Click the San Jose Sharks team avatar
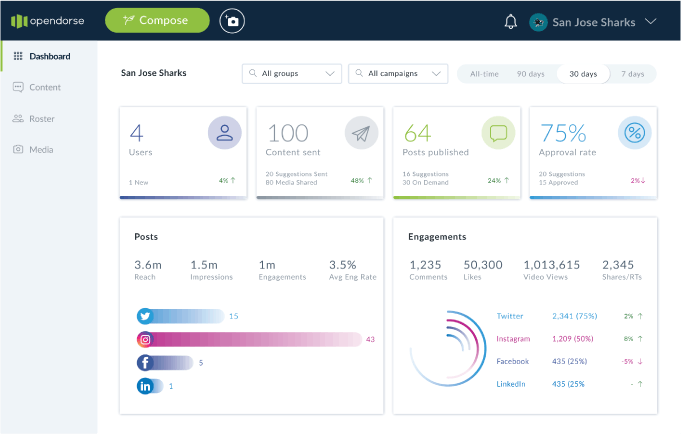Image resolution: width=681 pixels, height=434 pixels. (538, 22)
